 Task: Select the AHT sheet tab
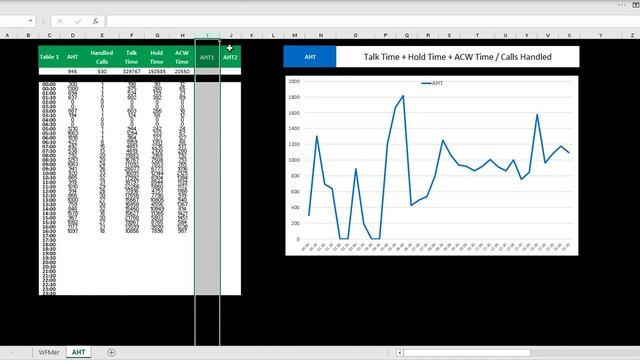[x=78, y=352]
